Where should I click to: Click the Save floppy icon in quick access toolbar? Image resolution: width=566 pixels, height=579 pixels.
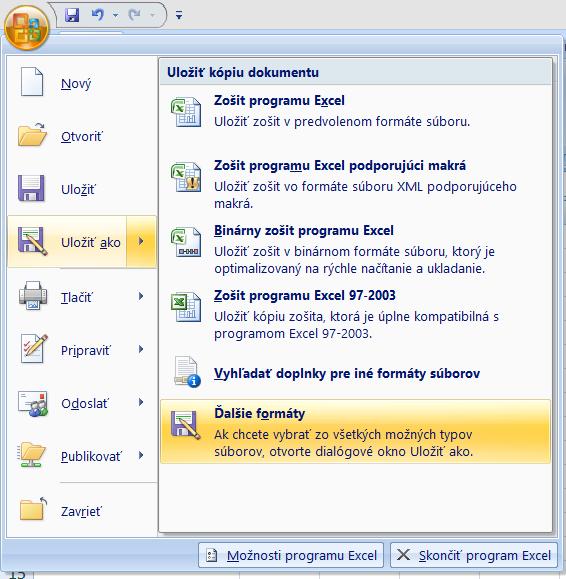[72, 15]
